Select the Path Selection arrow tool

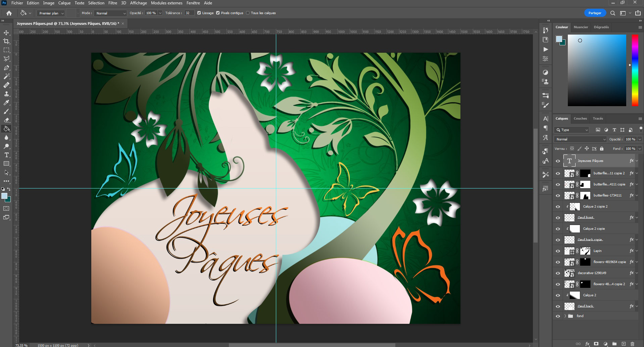[6, 172]
